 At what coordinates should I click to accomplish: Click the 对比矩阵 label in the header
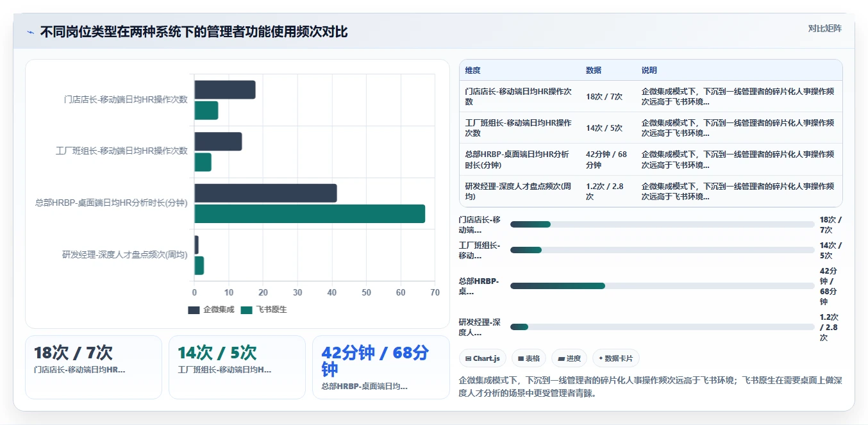[x=825, y=28]
